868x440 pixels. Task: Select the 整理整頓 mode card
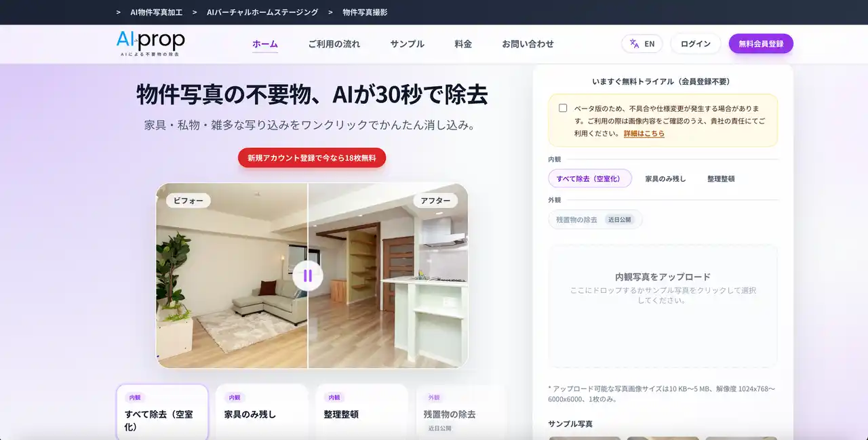pos(361,412)
